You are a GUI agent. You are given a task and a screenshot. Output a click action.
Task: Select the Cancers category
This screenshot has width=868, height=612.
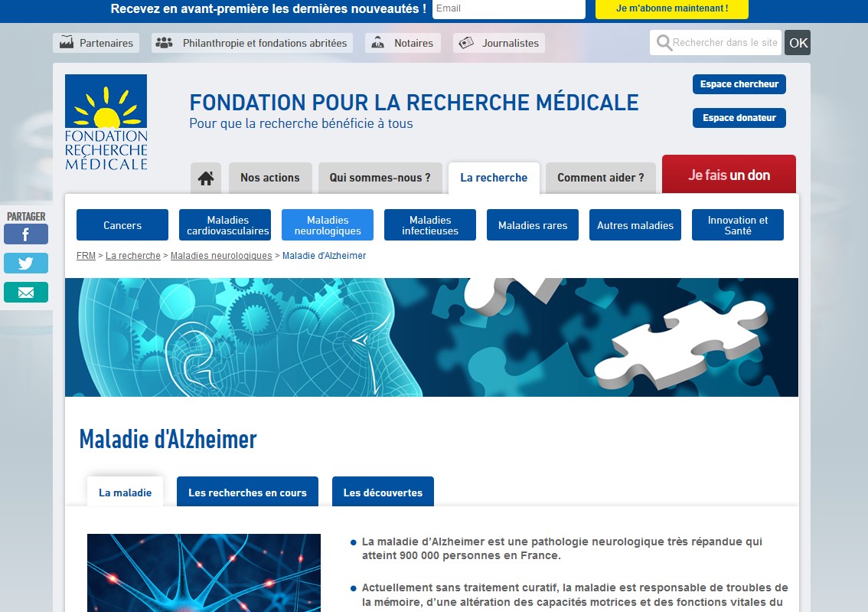coord(122,225)
